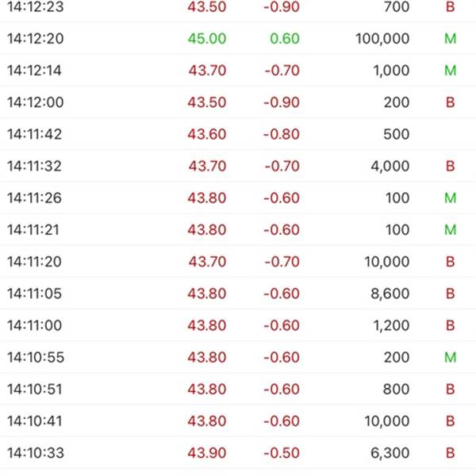Image resolution: width=476 pixels, height=476 pixels.
Task: Tap the 14:11:42 timestamp
Action: coord(33,134)
